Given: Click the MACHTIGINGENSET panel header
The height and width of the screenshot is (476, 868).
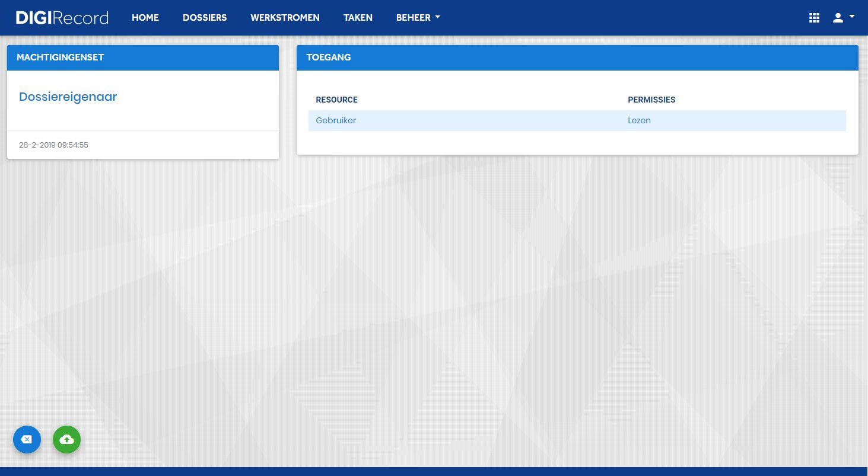Looking at the screenshot, I should (143, 57).
